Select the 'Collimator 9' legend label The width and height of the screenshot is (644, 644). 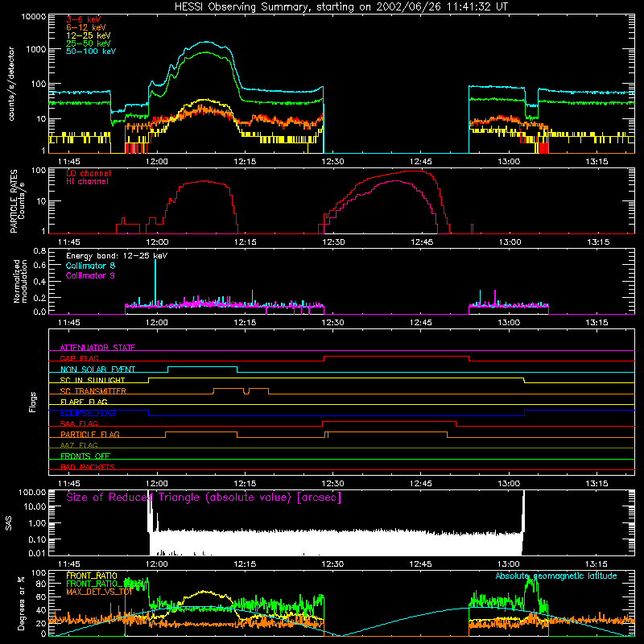(90, 275)
